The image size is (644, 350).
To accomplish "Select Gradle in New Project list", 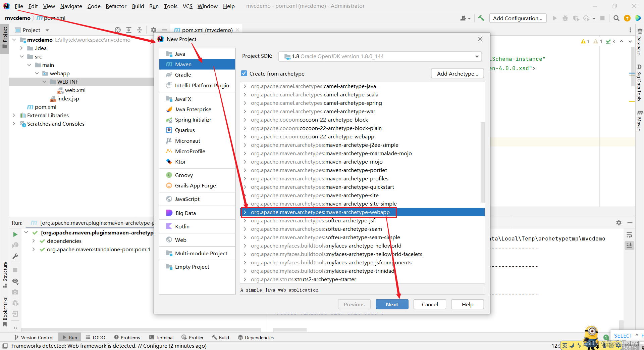I will [197, 75].
